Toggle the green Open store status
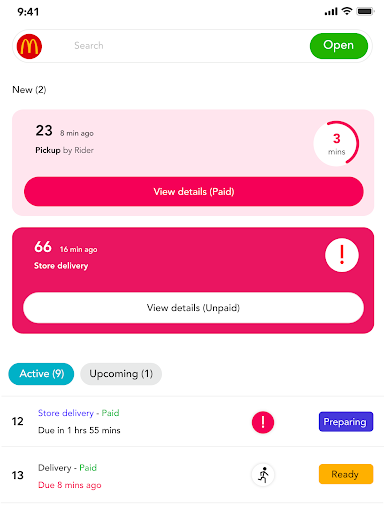 [x=339, y=46]
